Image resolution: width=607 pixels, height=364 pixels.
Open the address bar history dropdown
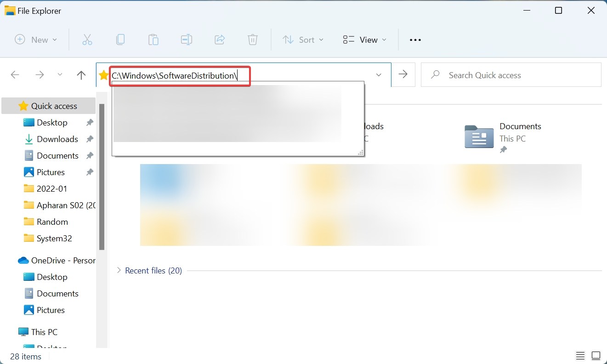[x=378, y=74]
